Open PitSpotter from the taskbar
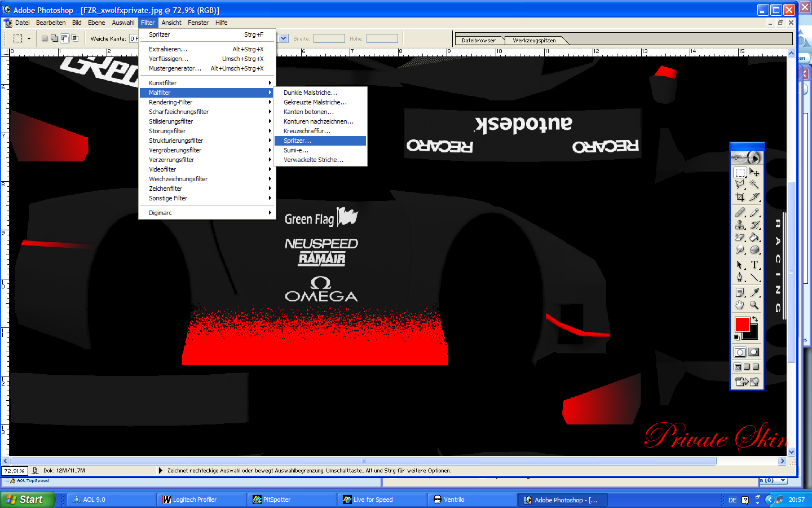 [x=292, y=500]
